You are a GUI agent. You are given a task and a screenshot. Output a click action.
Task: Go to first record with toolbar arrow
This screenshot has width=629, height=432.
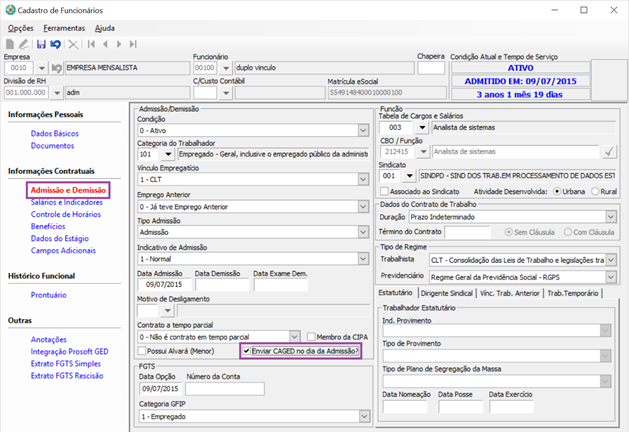tap(91, 44)
